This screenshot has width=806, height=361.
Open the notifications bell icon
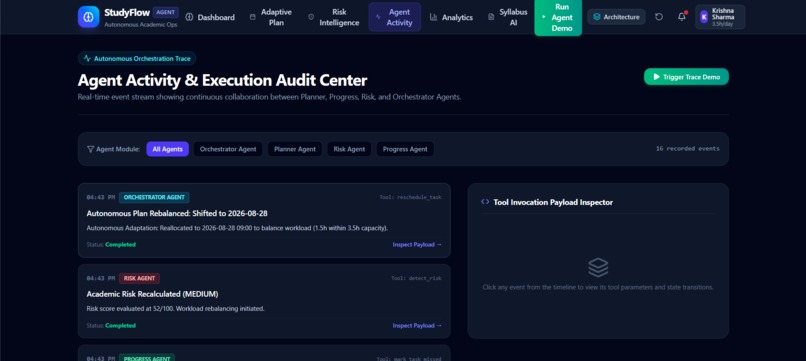pyautogui.click(x=682, y=17)
